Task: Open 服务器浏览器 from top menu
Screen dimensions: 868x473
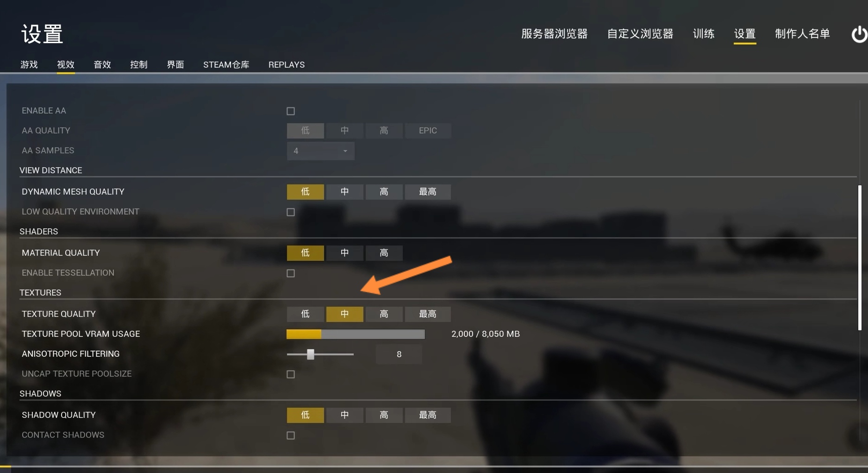Action: [x=555, y=34]
